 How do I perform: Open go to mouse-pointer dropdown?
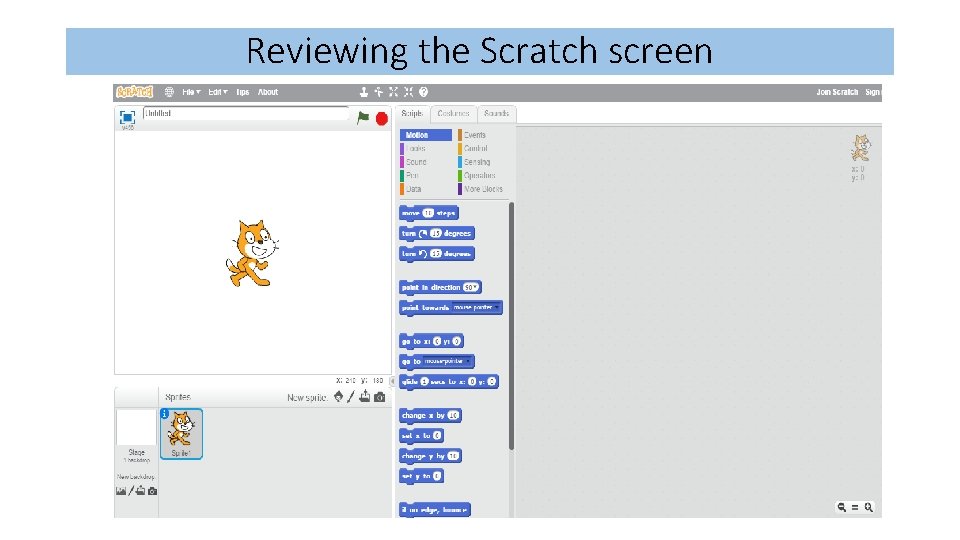point(448,362)
